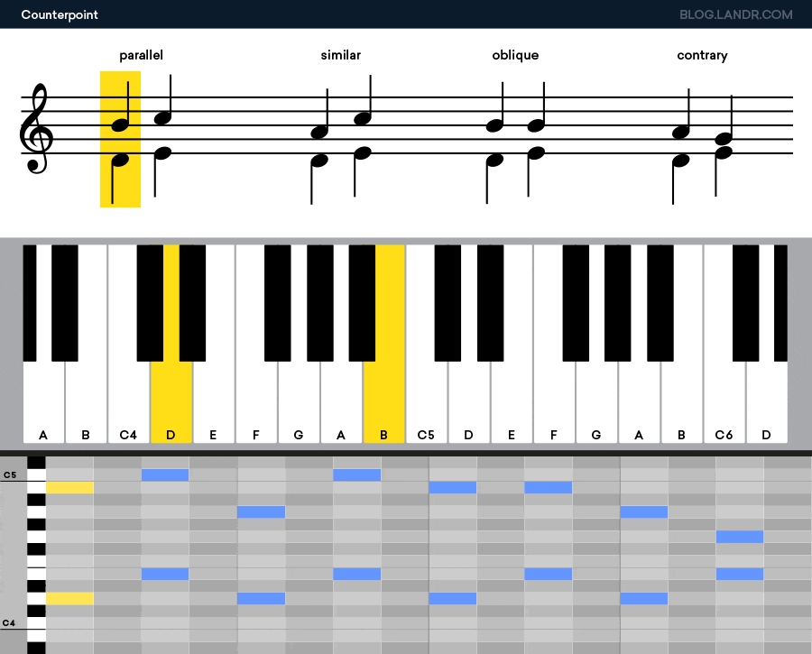The image size is (812, 654).
Task: Click the first note pair under oblique
Action: point(494,143)
